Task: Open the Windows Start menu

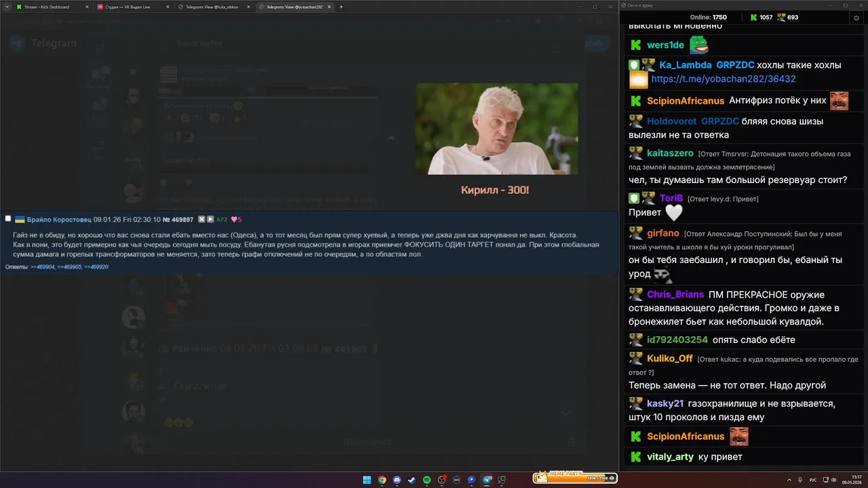Action: pyautogui.click(x=367, y=480)
